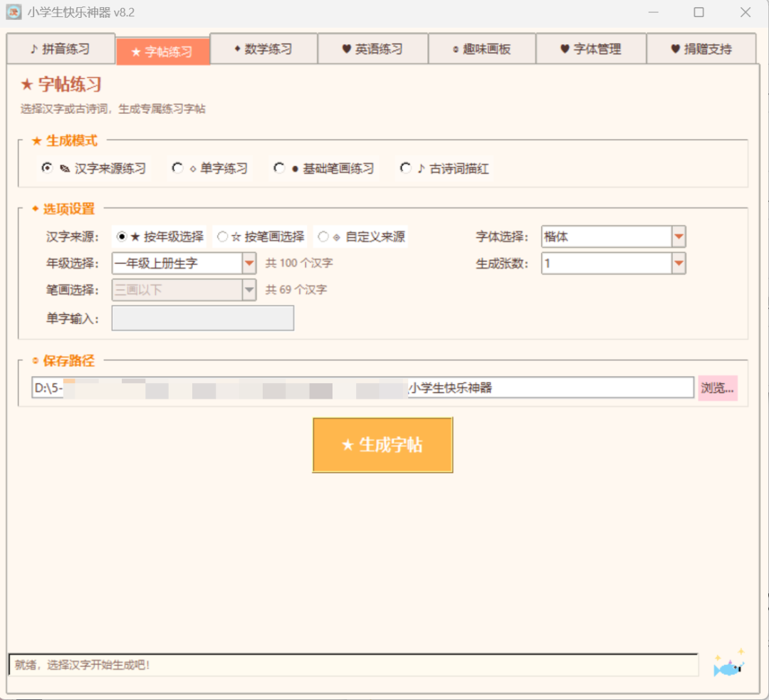The image size is (769, 700).
Task: Select 汉字来源练习 mode radio button
Action: pos(94,168)
